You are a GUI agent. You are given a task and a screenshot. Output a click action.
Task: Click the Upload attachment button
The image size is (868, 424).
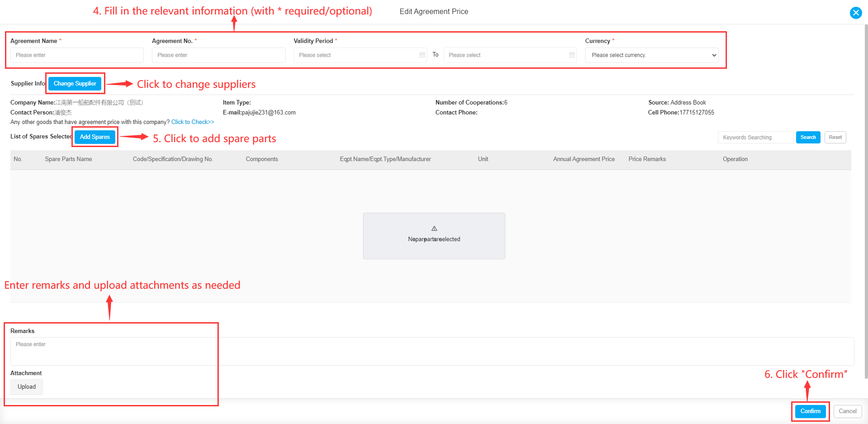[x=27, y=387]
